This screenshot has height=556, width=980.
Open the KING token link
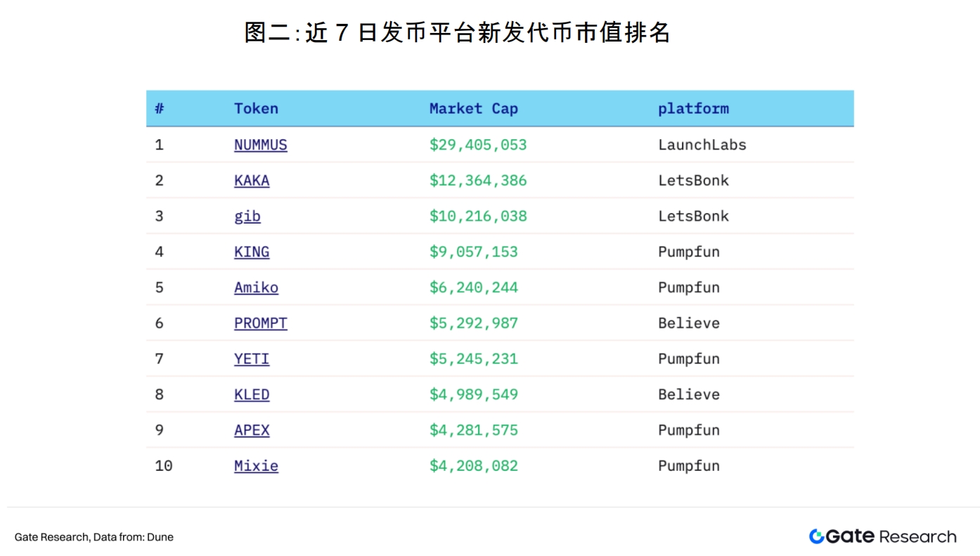point(252,252)
